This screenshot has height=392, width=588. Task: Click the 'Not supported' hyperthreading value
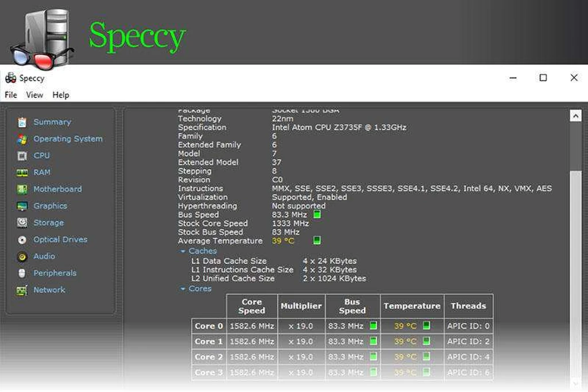[x=299, y=206]
